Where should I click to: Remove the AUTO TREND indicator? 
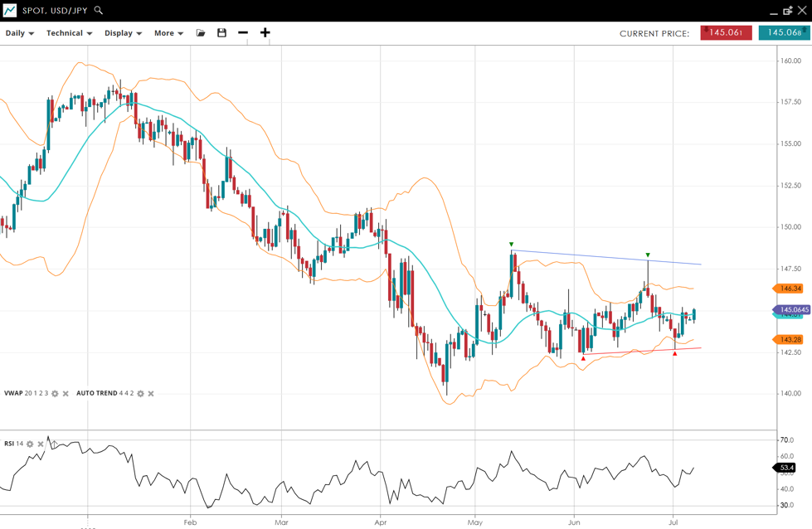[x=151, y=394]
